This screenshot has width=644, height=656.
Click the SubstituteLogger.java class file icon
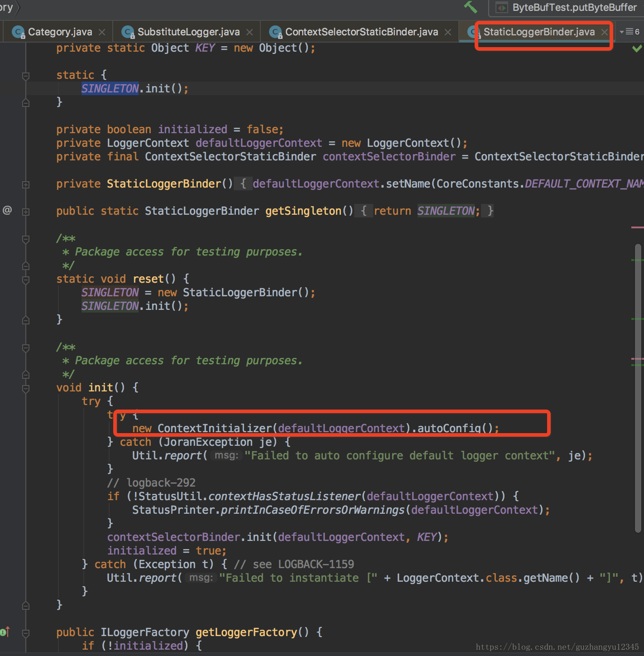128,32
